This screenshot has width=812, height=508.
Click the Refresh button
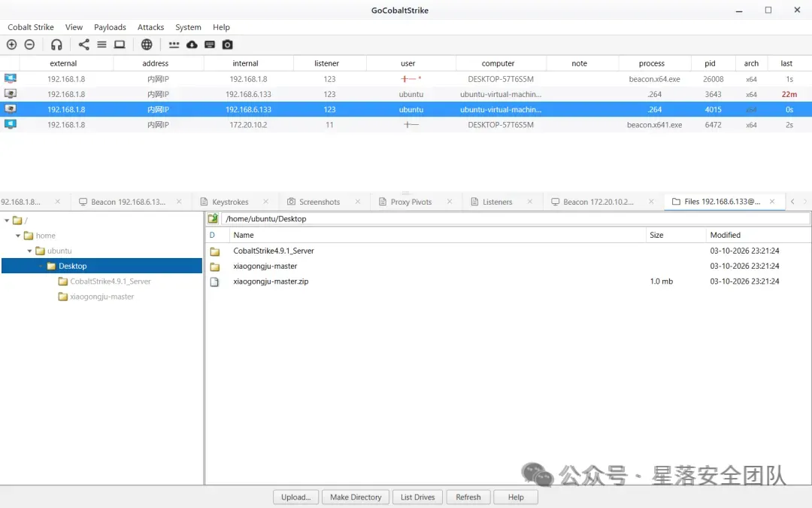point(468,497)
